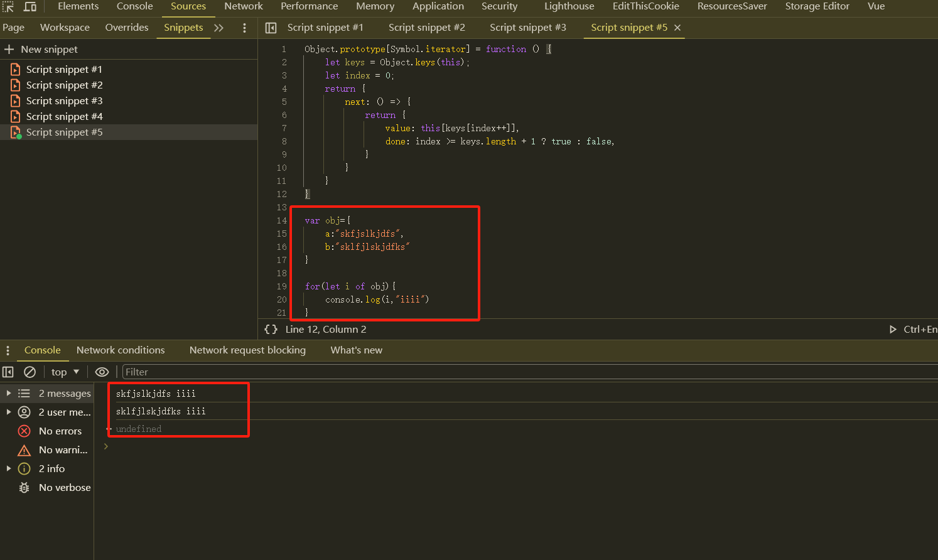
Task: Open the Lighthouse panel tab
Action: (x=569, y=6)
